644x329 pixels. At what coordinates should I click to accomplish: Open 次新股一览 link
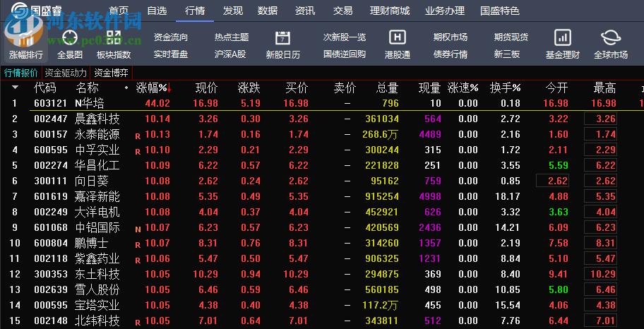(x=345, y=37)
